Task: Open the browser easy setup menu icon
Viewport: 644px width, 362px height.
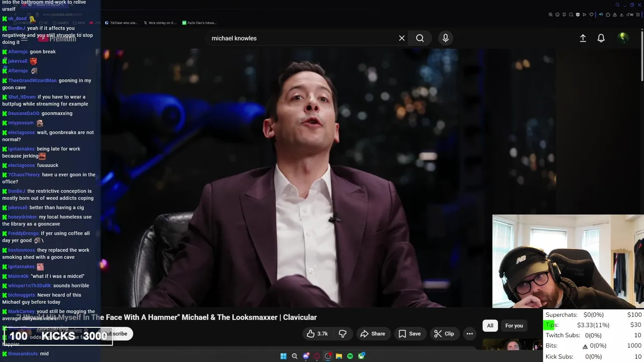Action: click(x=638, y=15)
